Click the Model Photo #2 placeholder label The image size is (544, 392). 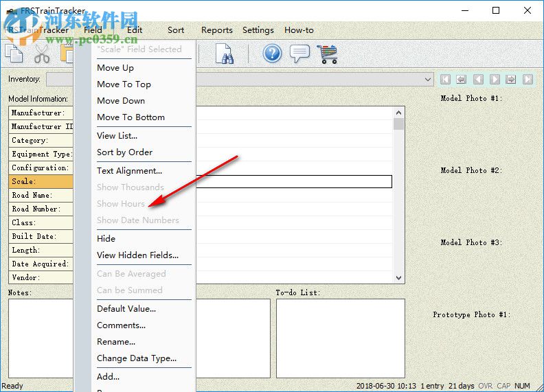[x=471, y=171]
